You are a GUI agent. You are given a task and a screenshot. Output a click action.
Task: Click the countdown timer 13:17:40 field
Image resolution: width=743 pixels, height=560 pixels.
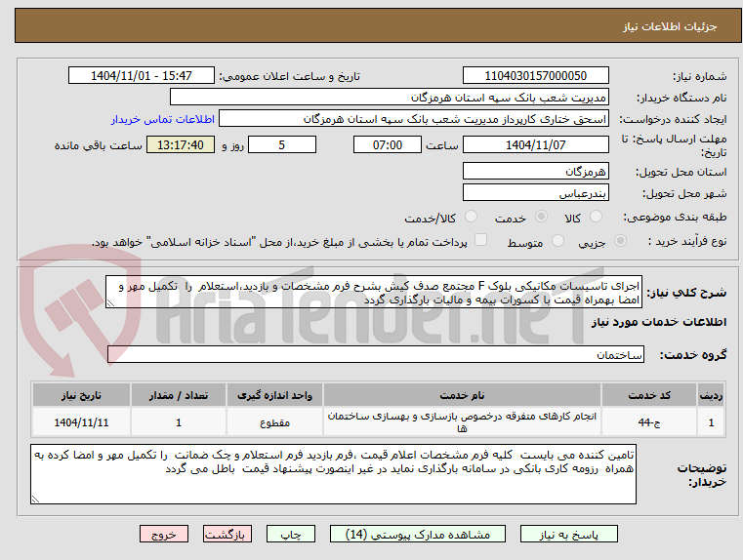point(181,144)
